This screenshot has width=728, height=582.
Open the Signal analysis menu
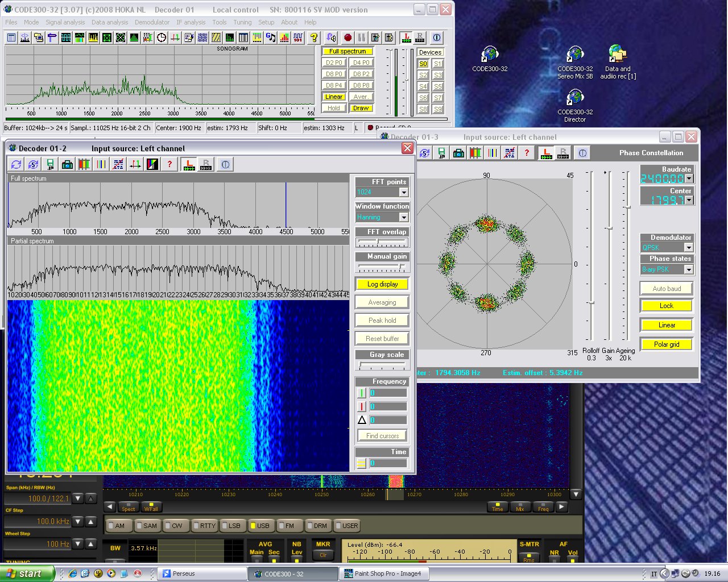tap(65, 22)
